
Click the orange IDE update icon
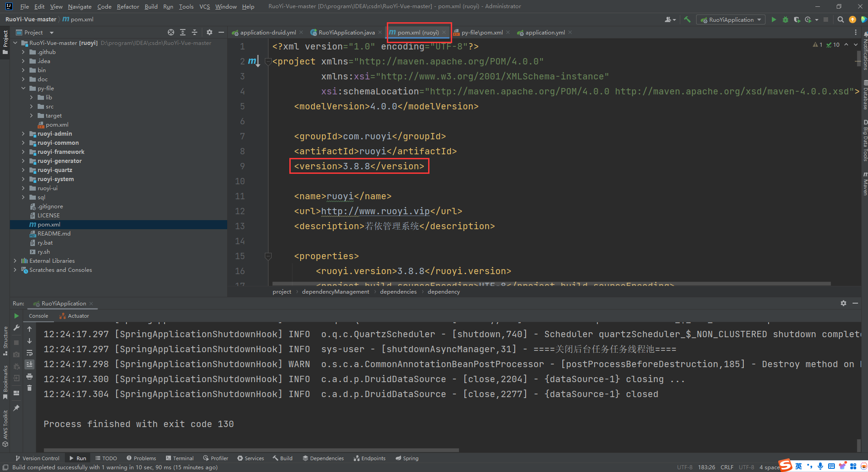pyautogui.click(x=853, y=20)
